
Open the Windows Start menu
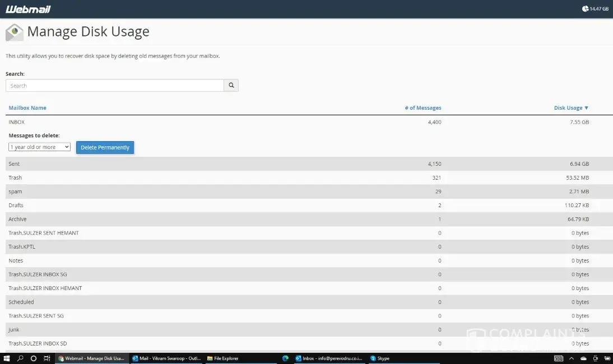click(x=7, y=358)
